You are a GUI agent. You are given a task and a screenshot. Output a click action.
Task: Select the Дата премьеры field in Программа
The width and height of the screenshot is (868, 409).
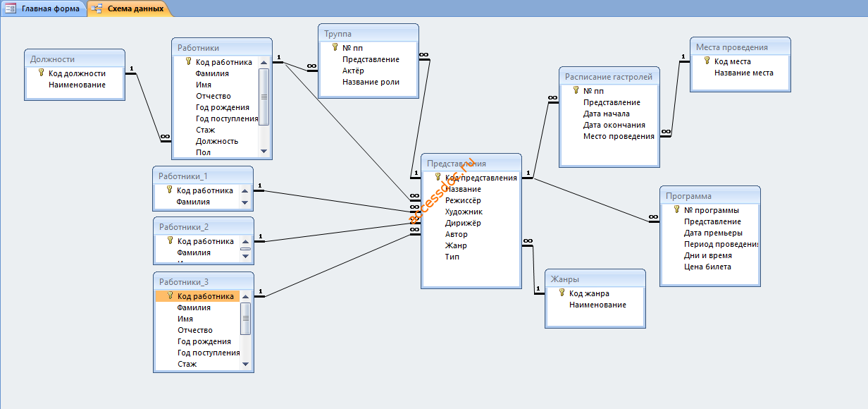point(713,233)
